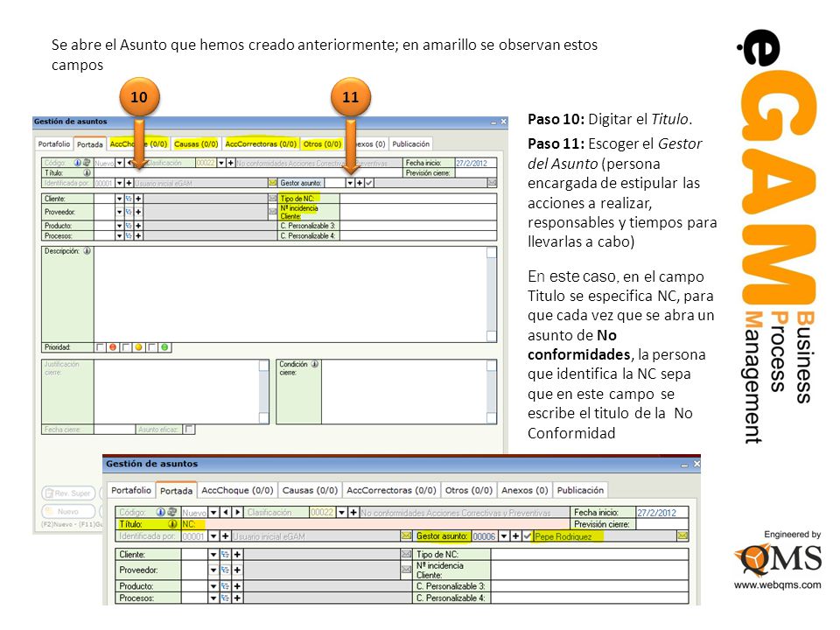Click plus next to Gestor asunto in upper window
840x630 pixels.
[360, 183]
